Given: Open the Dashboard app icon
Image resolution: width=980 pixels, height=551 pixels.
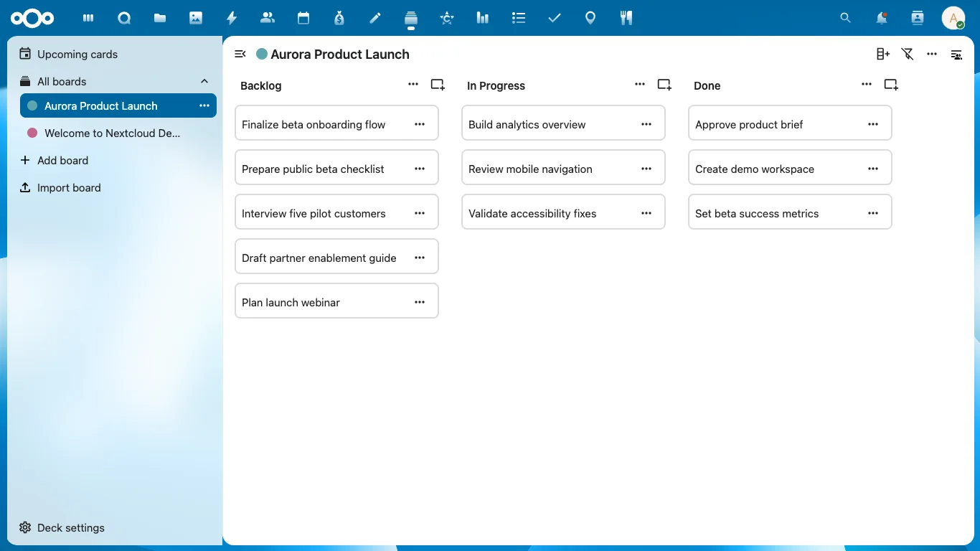Looking at the screenshot, I should (x=88, y=18).
